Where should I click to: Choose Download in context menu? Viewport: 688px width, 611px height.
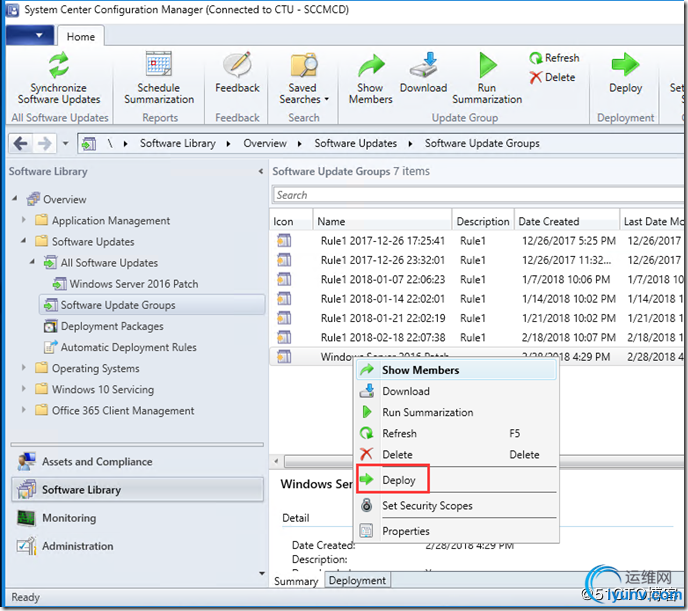pos(456,391)
